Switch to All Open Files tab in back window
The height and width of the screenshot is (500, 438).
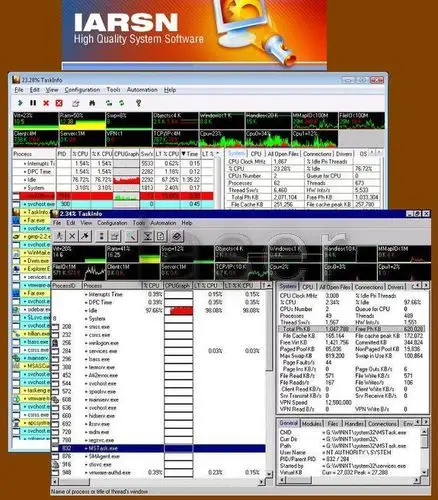point(283,154)
